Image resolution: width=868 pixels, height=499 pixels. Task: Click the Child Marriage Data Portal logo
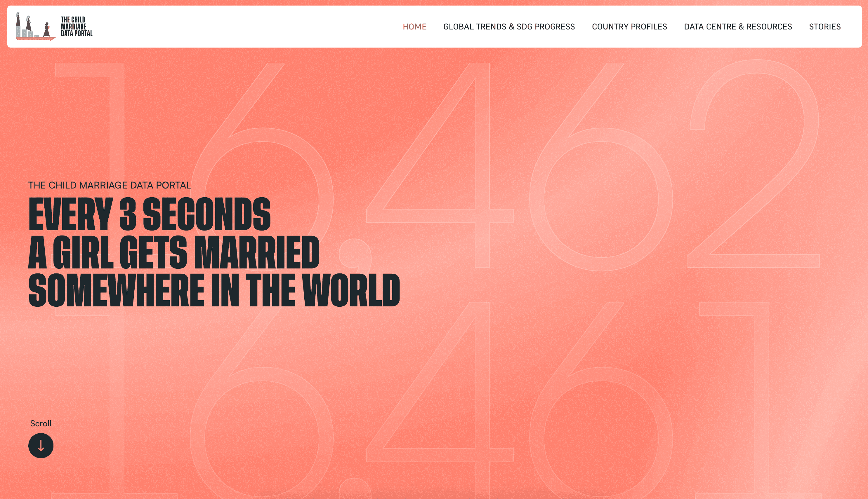click(x=54, y=26)
